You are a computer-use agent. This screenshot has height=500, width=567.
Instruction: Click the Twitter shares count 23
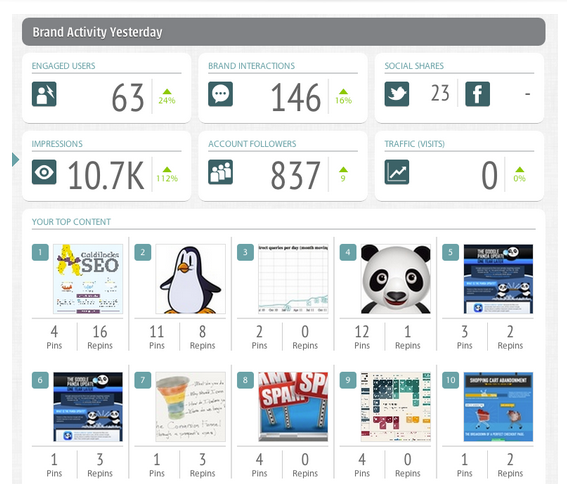pyautogui.click(x=440, y=93)
